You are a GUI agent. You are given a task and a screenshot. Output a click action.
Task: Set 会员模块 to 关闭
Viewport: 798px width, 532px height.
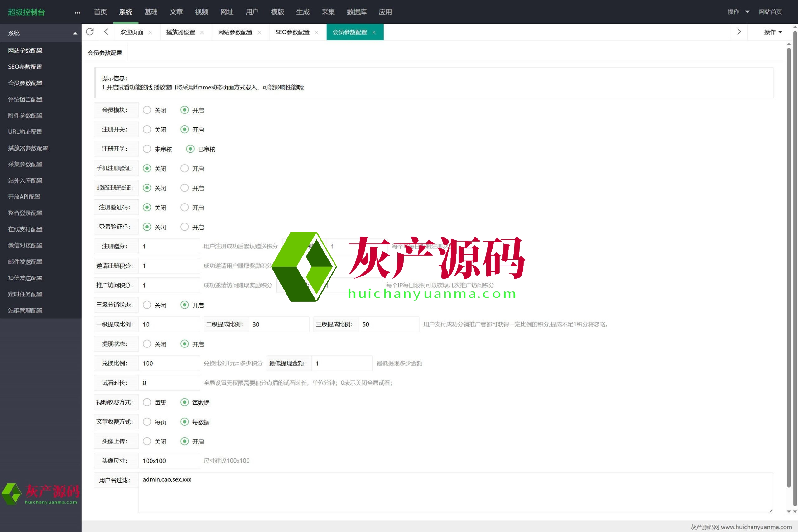pos(147,110)
